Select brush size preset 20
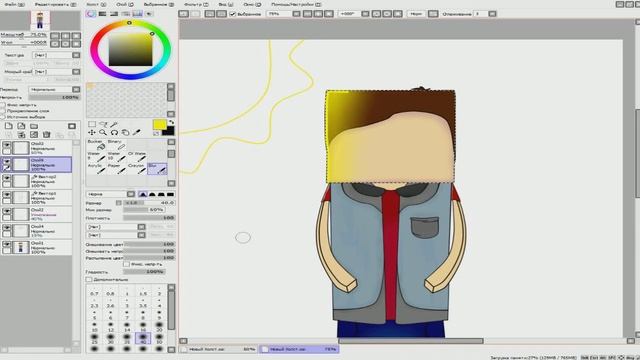The height and width of the screenshot is (360, 640). [159, 327]
